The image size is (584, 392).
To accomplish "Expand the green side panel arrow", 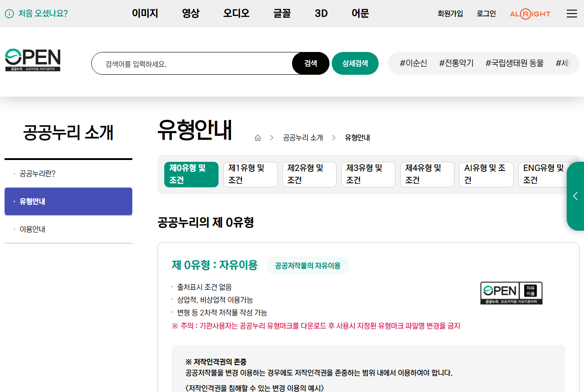I will (575, 196).
